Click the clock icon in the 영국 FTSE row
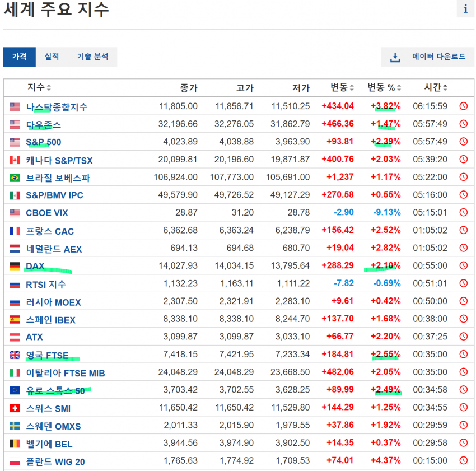The image size is (476, 471). [464, 354]
